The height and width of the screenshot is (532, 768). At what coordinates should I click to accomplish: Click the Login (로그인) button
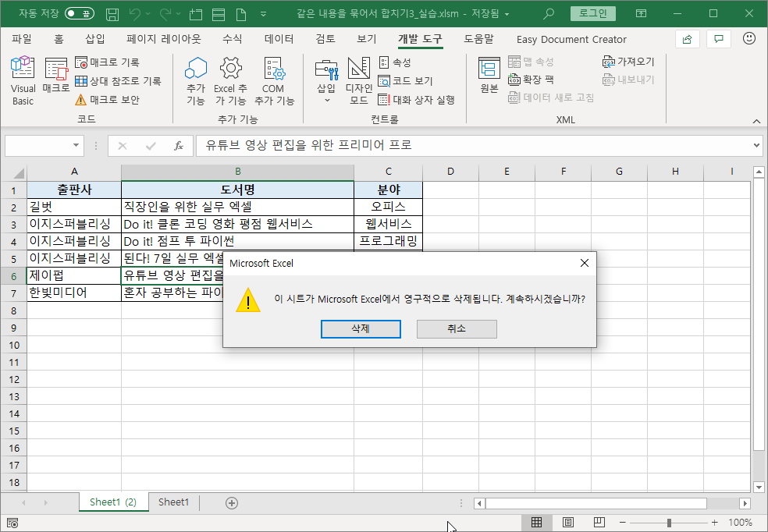[x=593, y=13]
